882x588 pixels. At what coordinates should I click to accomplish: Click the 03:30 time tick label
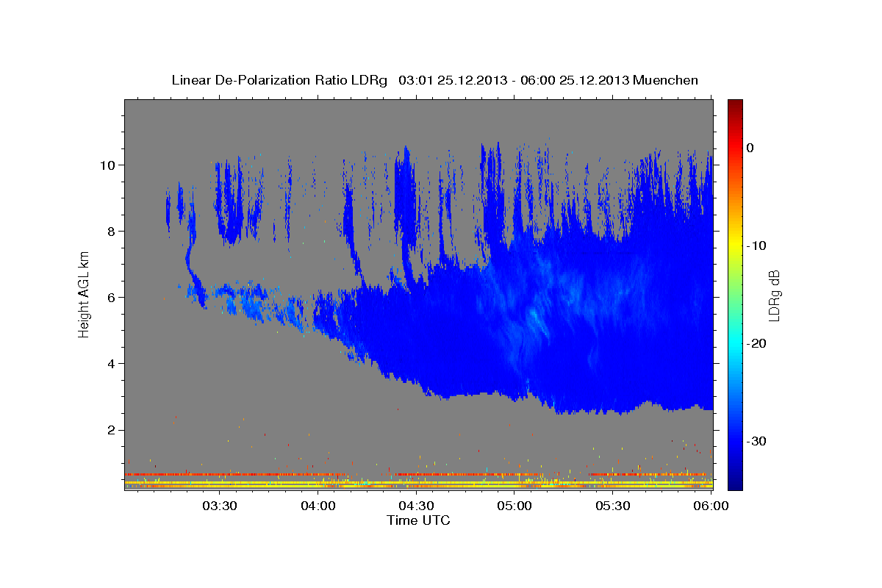219,506
